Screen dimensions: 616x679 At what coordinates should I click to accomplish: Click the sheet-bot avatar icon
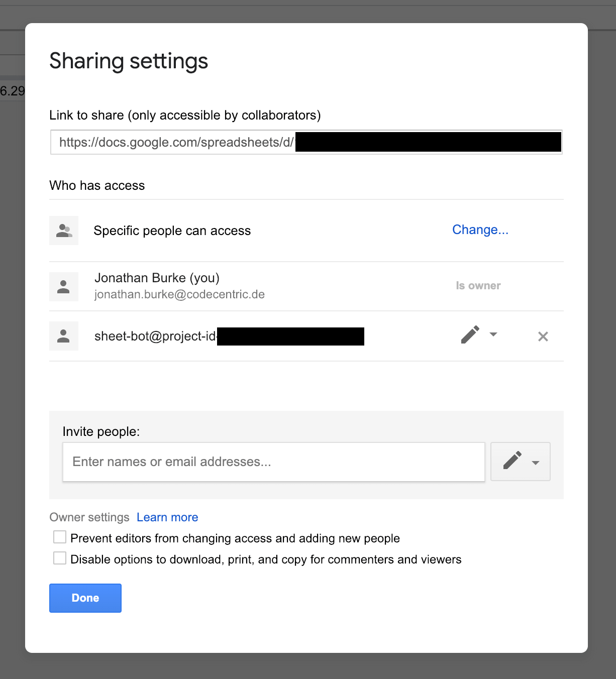pyautogui.click(x=64, y=336)
